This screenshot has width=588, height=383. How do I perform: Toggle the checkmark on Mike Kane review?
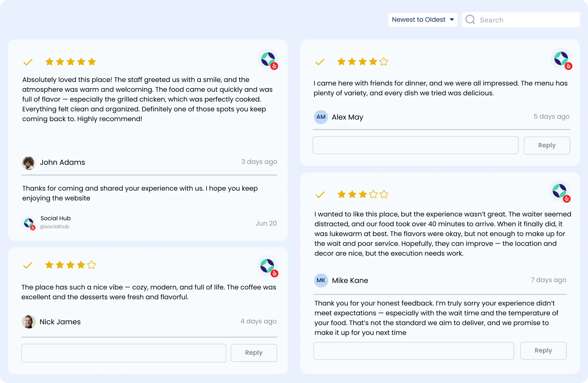(x=320, y=194)
